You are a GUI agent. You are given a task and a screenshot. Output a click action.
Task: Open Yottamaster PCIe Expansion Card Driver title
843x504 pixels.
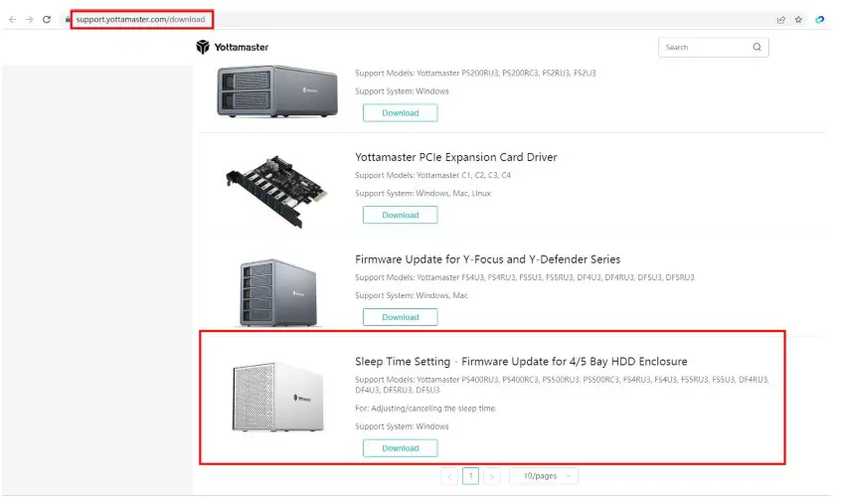point(456,158)
